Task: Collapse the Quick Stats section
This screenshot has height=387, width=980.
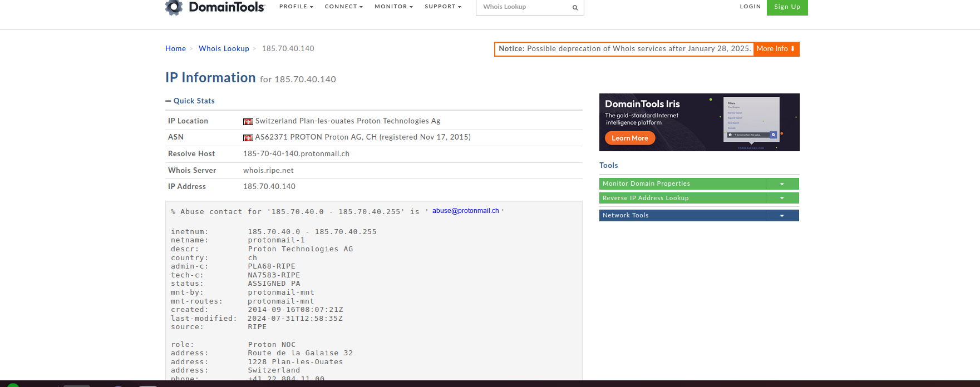Action: click(190, 101)
